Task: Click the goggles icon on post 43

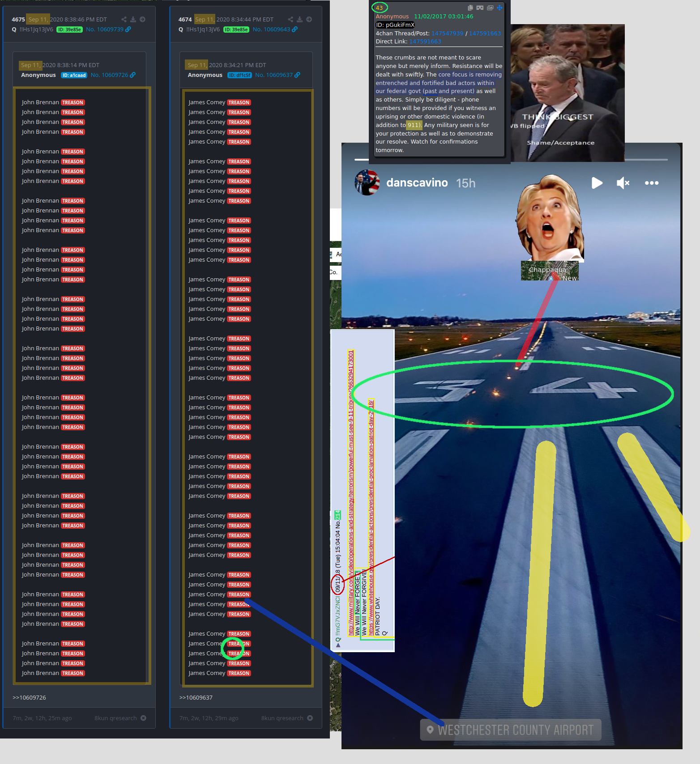Action: click(x=480, y=8)
